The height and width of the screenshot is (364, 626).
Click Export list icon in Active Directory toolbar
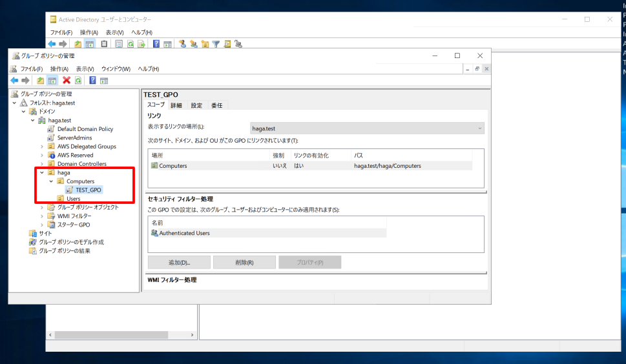[x=141, y=44]
